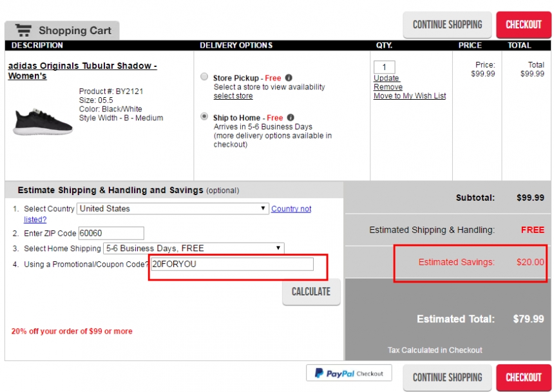
Task: Select the Store Pickup radio option
Action: (204, 77)
